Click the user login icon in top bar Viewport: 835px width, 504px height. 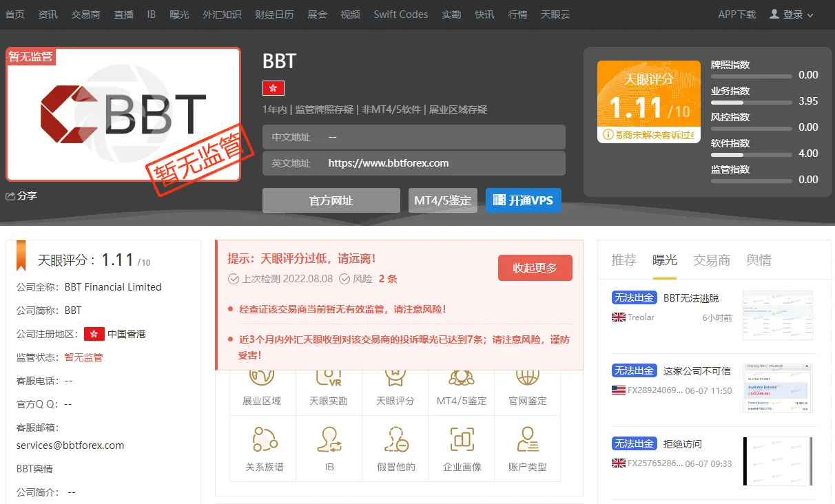774,14
